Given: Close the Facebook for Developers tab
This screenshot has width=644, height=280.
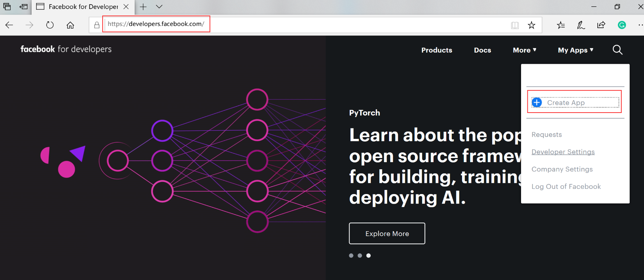Looking at the screenshot, I should tap(126, 7).
